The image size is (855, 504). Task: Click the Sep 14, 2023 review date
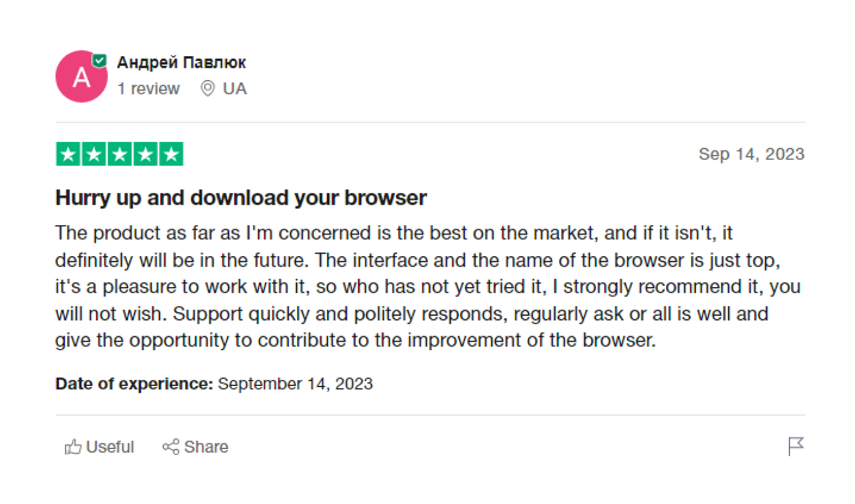(x=751, y=154)
